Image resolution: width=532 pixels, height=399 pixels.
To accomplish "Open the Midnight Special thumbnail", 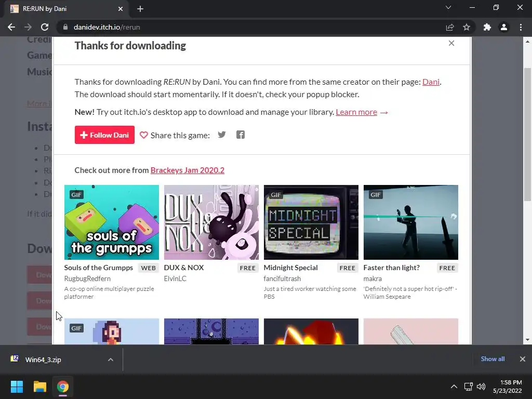I will (311, 222).
